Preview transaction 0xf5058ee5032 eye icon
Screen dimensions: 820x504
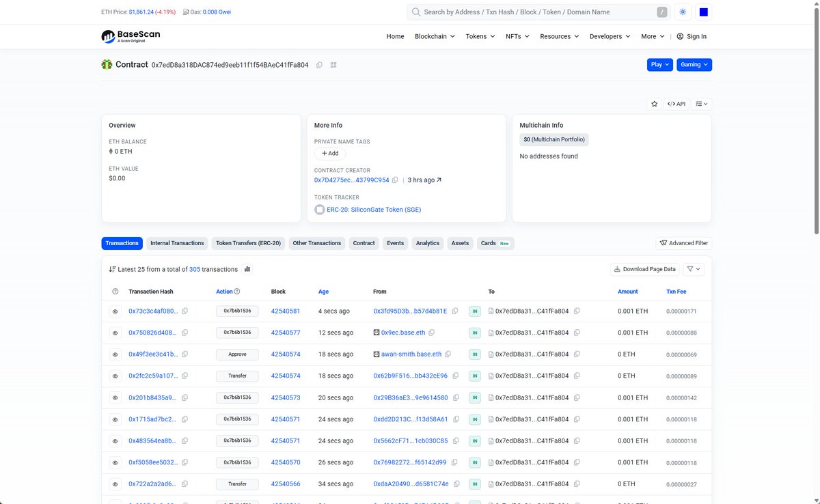pyautogui.click(x=115, y=462)
